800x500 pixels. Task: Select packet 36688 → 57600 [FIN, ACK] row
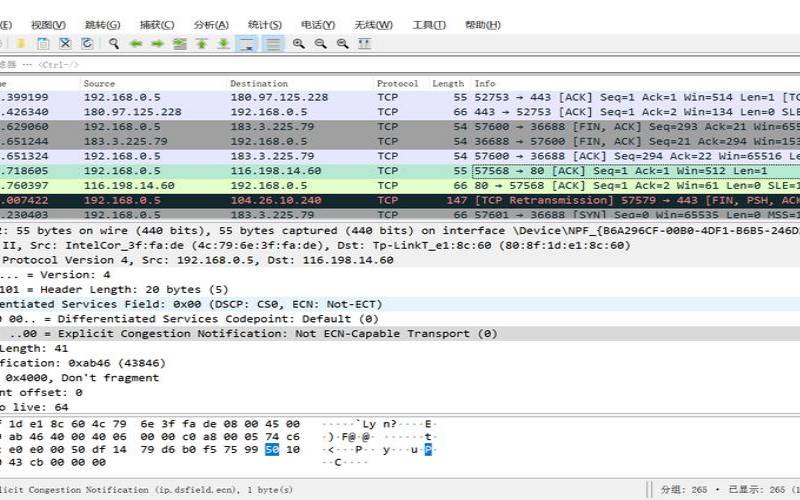tap(400, 141)
